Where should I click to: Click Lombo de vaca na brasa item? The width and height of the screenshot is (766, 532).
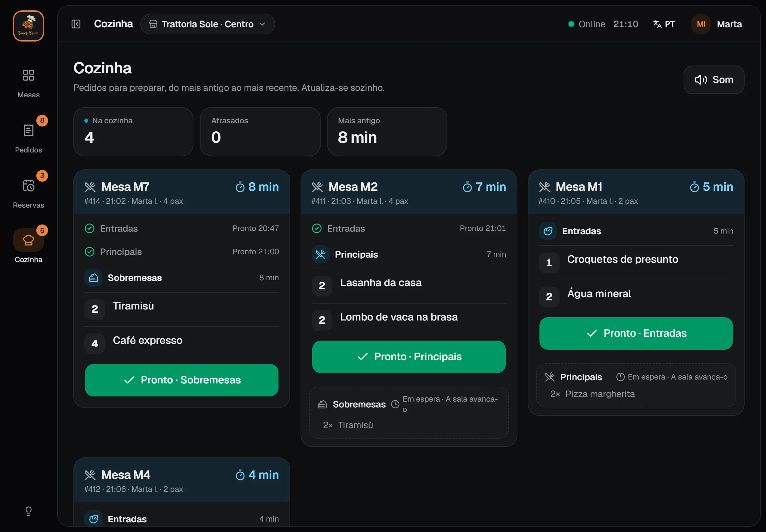click(x=409, y=320)
